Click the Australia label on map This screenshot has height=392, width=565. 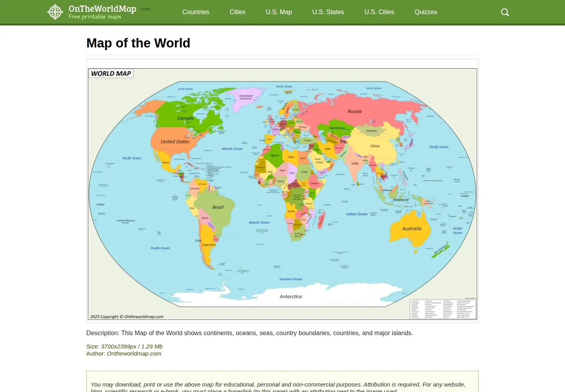click(412, 229)
